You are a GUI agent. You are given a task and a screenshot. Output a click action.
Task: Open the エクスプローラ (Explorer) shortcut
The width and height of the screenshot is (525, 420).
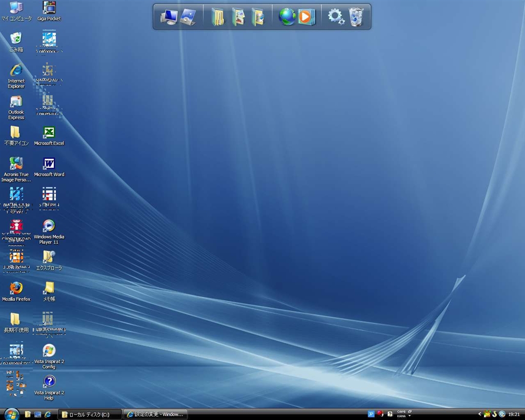coord(49,261)
